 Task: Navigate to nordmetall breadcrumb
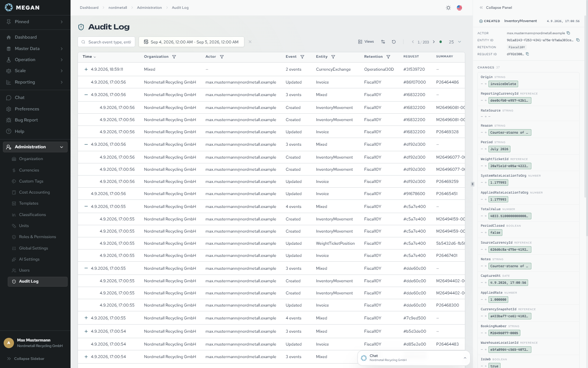(118, 8)
